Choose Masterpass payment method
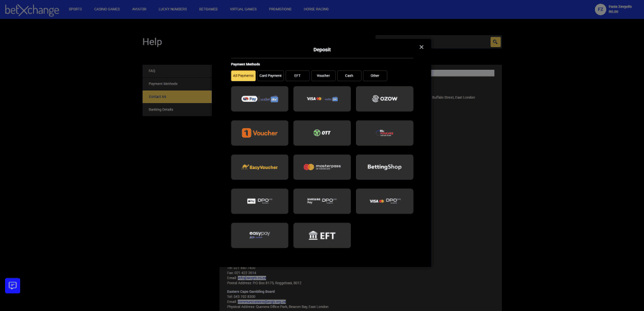This screenshot has height=311, width=644. [322, 167]
